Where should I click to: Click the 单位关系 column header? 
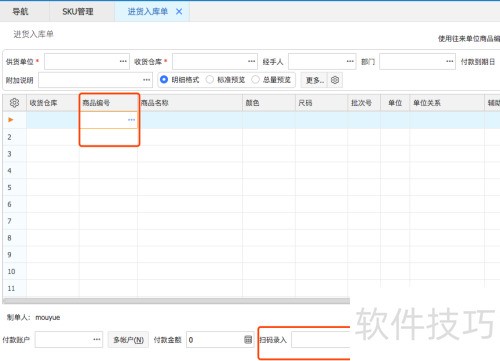click(x=447, y=103)
